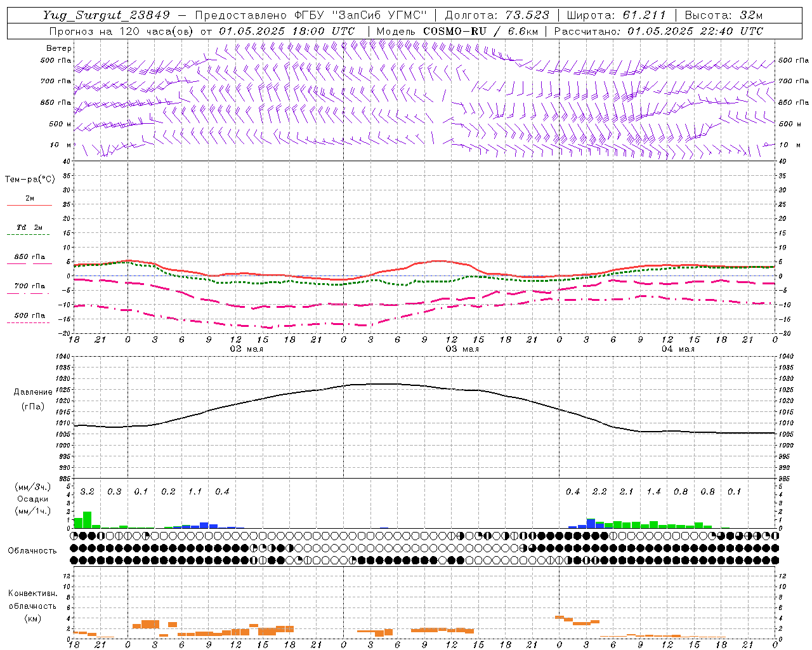Click the '02 мая' date label
The width and height of the screenshot is (812, 650).
(x=246, y=349)
